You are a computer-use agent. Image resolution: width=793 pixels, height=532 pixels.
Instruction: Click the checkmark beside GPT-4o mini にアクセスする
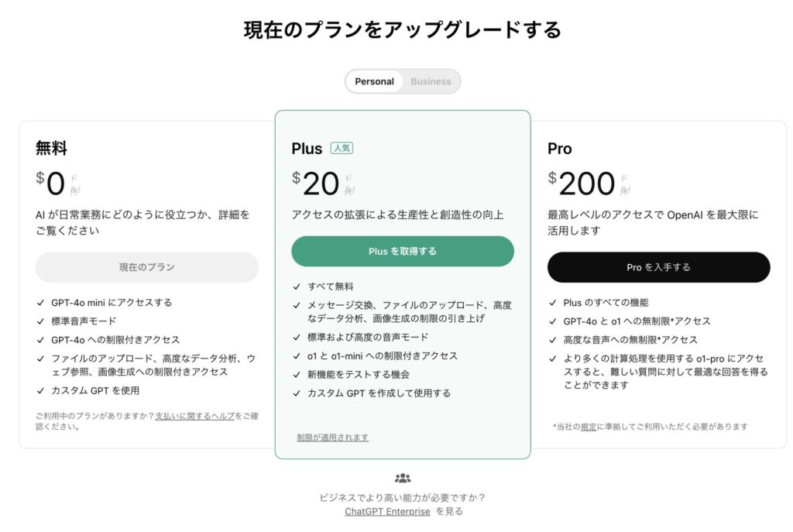(39, 303)
